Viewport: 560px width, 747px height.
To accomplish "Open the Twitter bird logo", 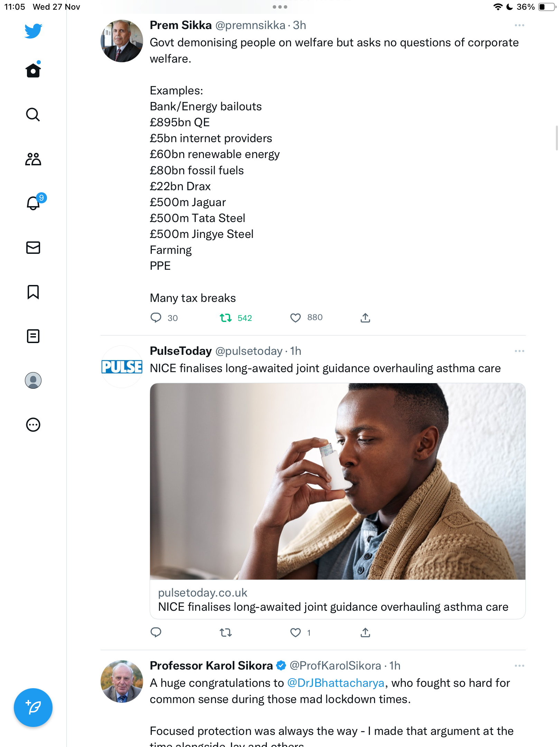I will (33, 31).
